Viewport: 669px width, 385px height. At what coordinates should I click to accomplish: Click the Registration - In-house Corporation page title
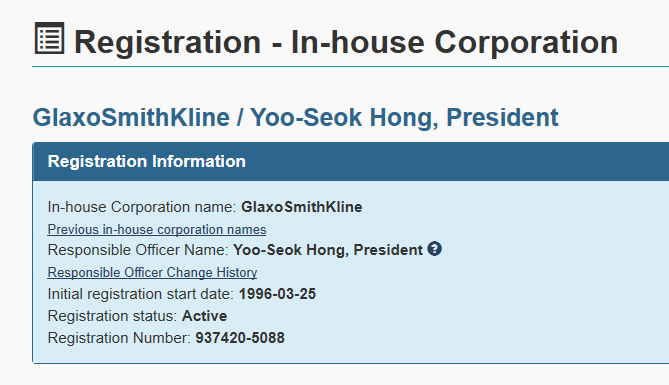346,42
